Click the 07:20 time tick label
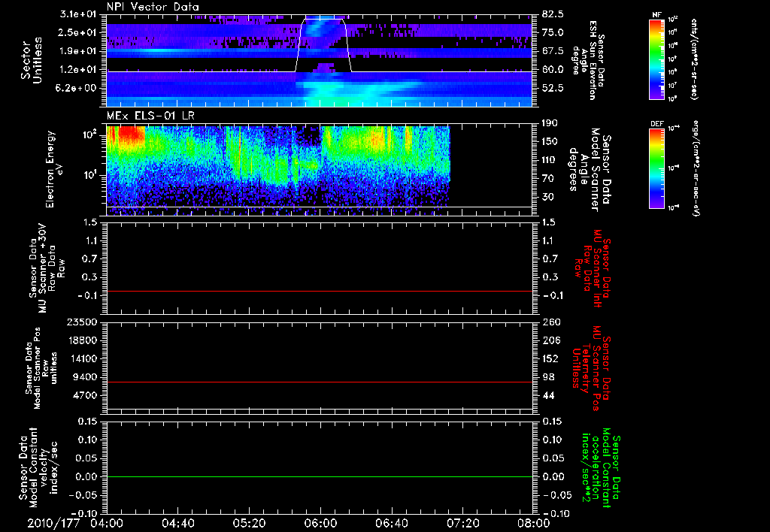The width and height of the screenshot is (770, 532). click(462, 523)
